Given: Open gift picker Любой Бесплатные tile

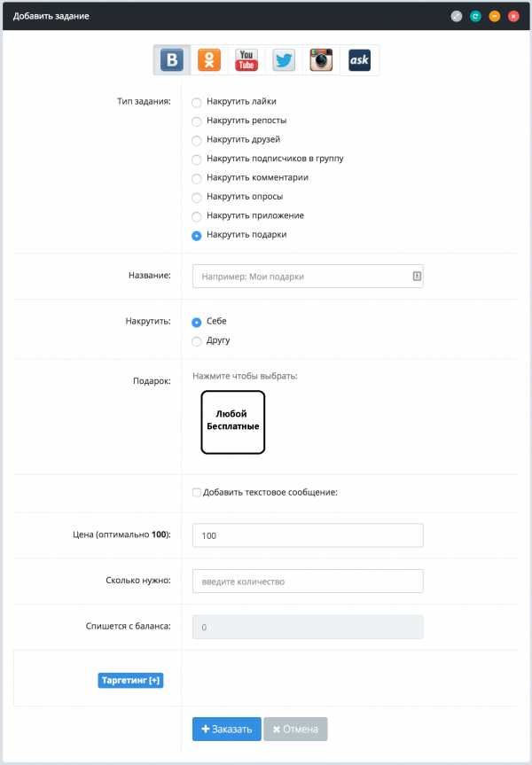Looking at the screenshot, I should tap(233, 422).
